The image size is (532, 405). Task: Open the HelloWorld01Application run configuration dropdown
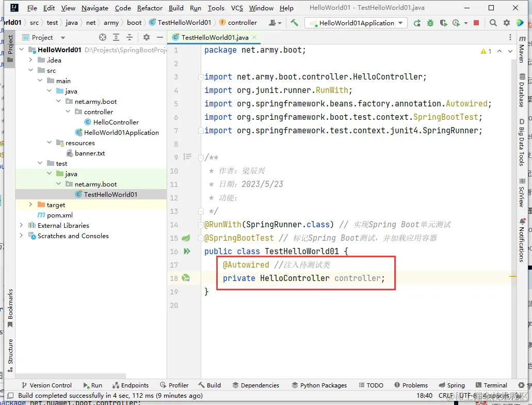coord(356,23)
